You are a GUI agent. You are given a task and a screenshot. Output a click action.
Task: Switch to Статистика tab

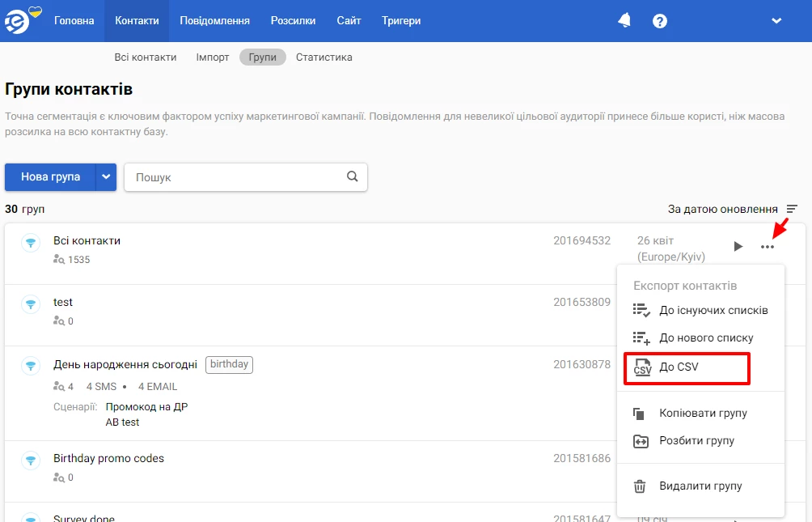tap(324, 57)
